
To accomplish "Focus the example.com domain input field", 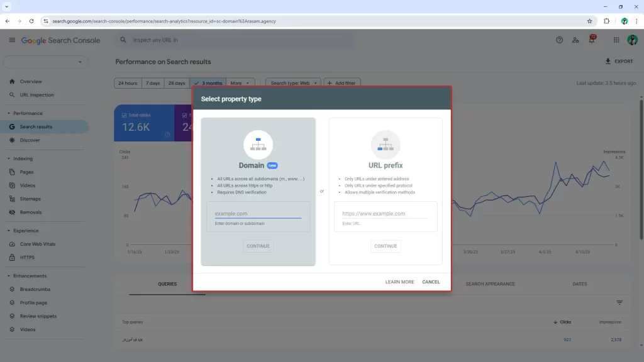I will coord(258,214).
